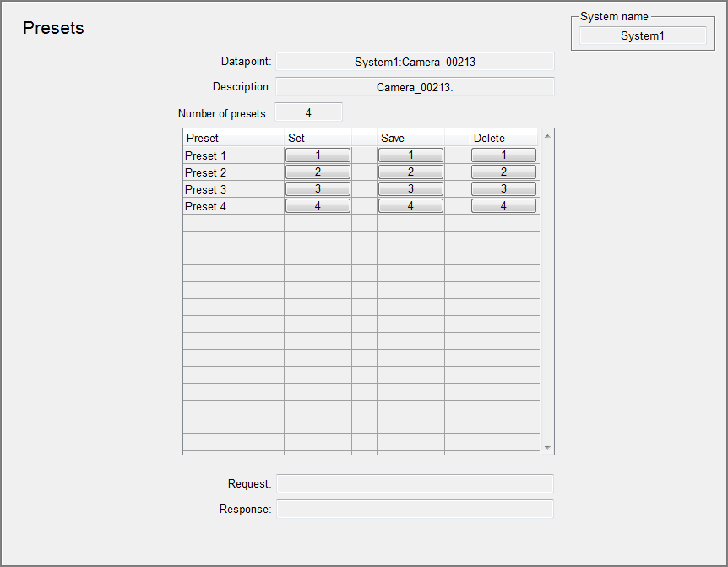Viewport: 728px width, 567px height.
Task: Click the table scrollbar down arrow
Action: click(x=547, y=448)
